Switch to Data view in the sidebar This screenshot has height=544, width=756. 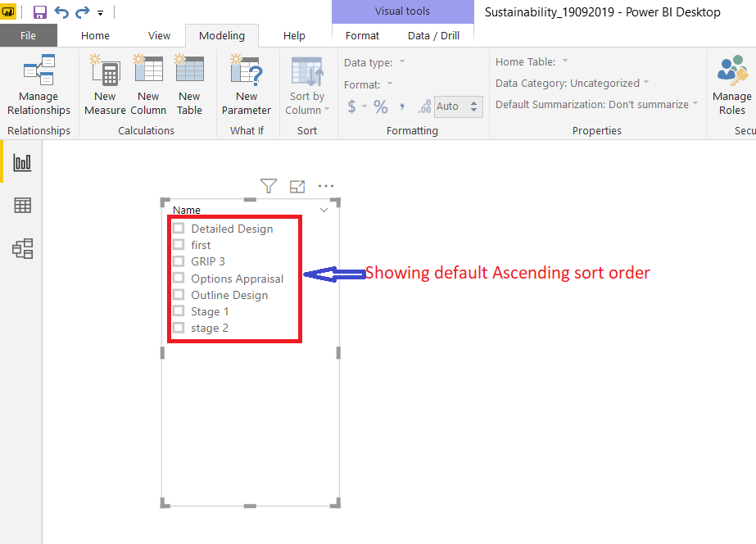click(22, 206)
